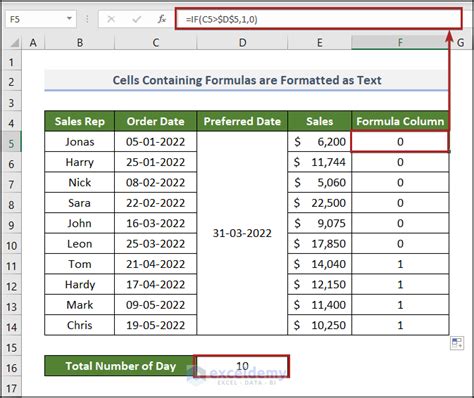Select the cell containing Jonas

[x=80, y=142]
